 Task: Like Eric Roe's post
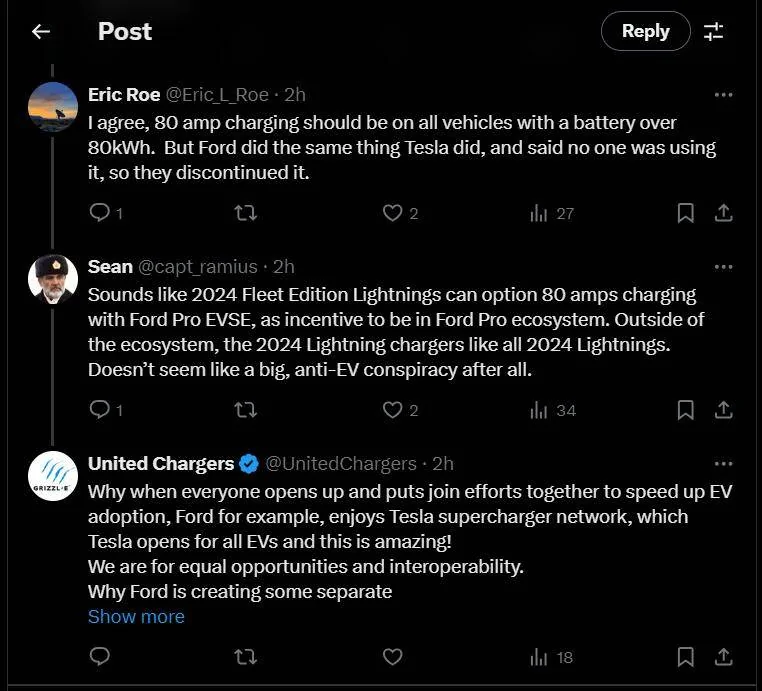(x=393, y=213)
